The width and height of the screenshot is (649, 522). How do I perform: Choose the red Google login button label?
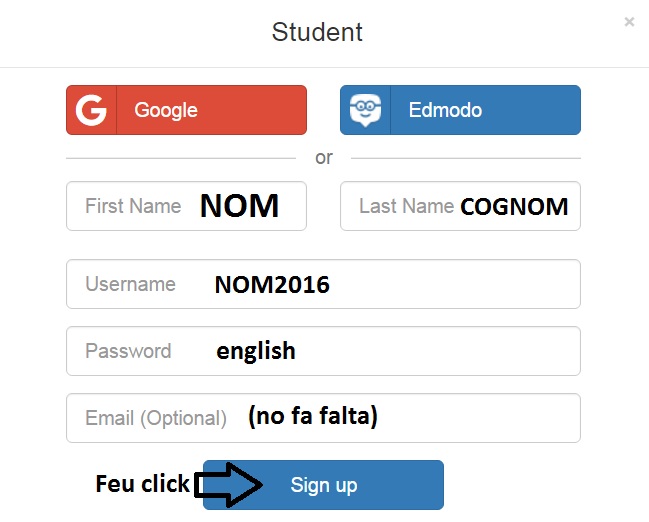(166, 110)
